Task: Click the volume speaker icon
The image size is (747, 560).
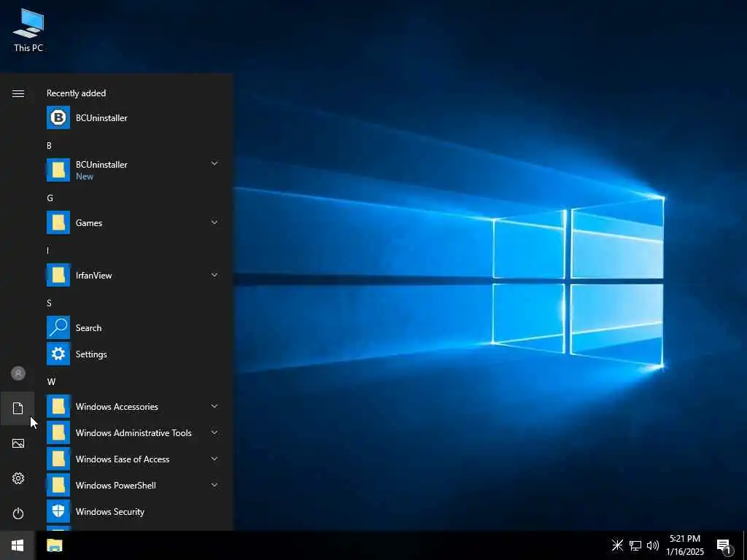Action: coord(653,545)
